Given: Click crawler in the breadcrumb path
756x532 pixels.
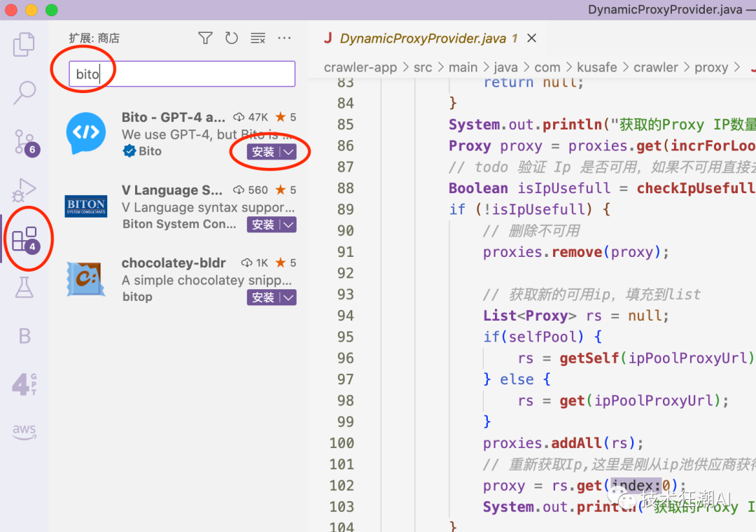Looking at the screenshot, I should tap(656, 67).
